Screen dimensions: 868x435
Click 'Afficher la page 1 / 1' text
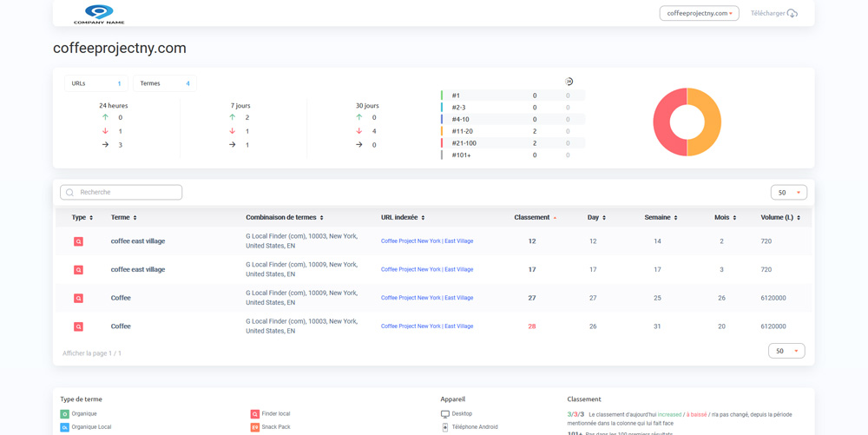click(92, 353)
